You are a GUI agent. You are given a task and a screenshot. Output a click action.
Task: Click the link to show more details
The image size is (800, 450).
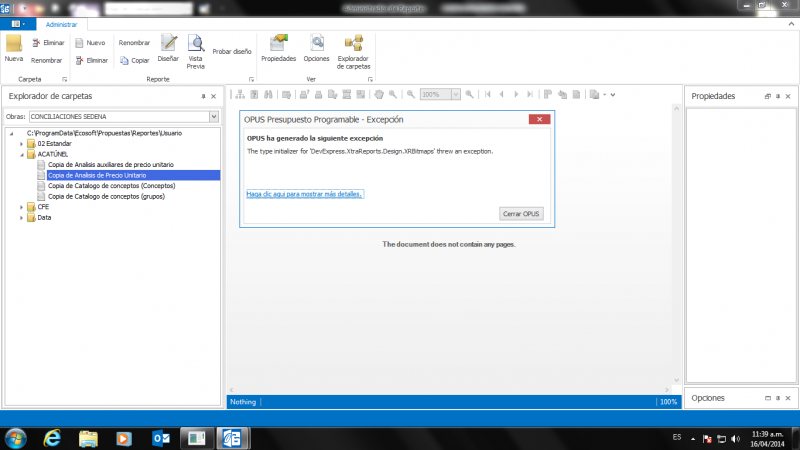click(304, 193)
